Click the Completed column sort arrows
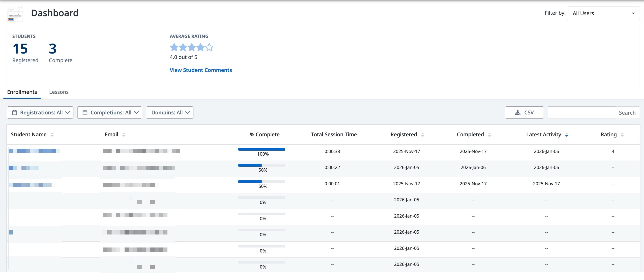The height and width of the screenshot is (280, 644). coord(490,135)
